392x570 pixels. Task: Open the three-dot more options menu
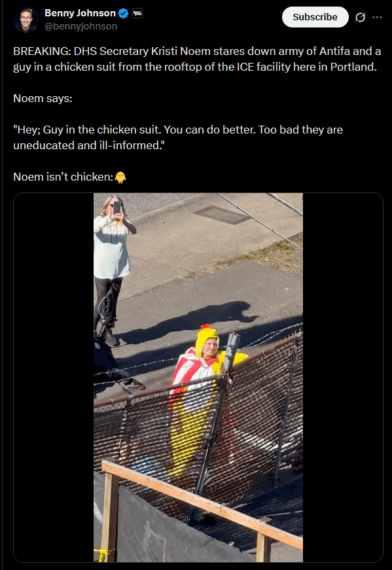[x=378, y=17]
